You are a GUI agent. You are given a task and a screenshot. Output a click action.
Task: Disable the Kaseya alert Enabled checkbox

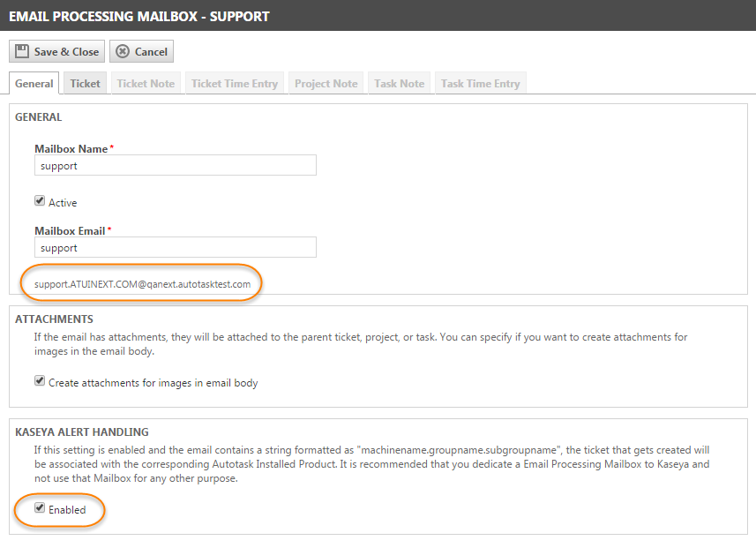coord(40,508)
